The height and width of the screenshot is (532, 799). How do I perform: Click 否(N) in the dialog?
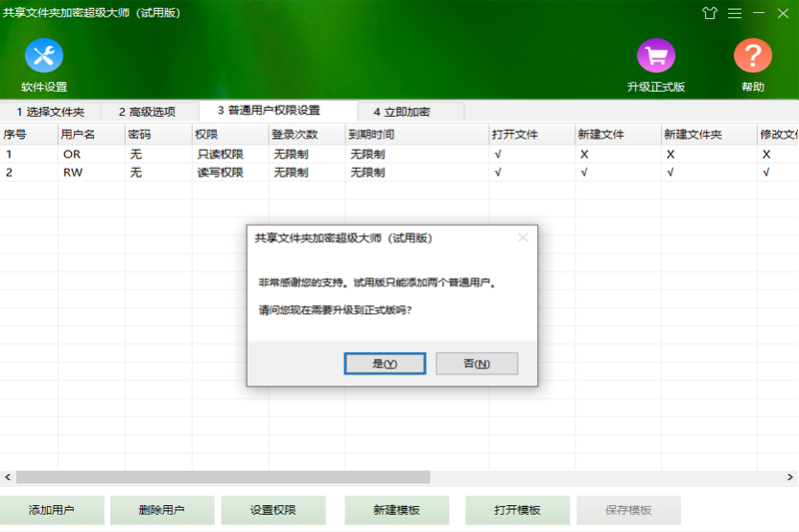[x=476, y=363]
